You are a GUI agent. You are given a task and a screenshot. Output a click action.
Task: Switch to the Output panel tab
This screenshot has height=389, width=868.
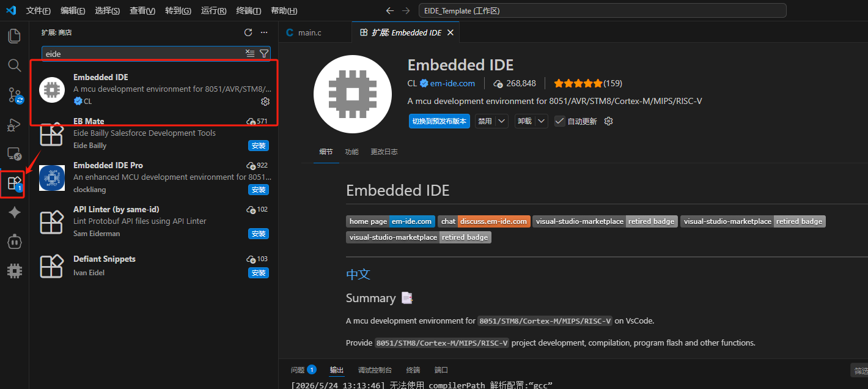pyautogui.click(x=337, y=370)
